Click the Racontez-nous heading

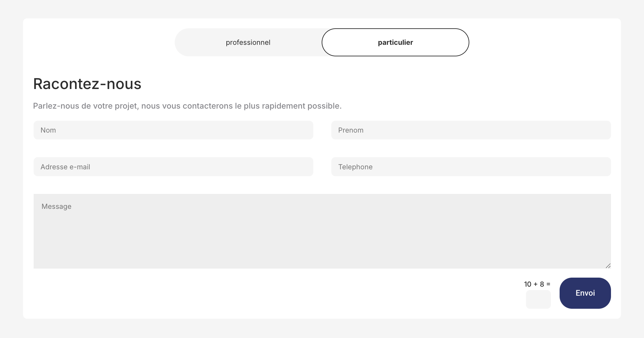(87, 83)
